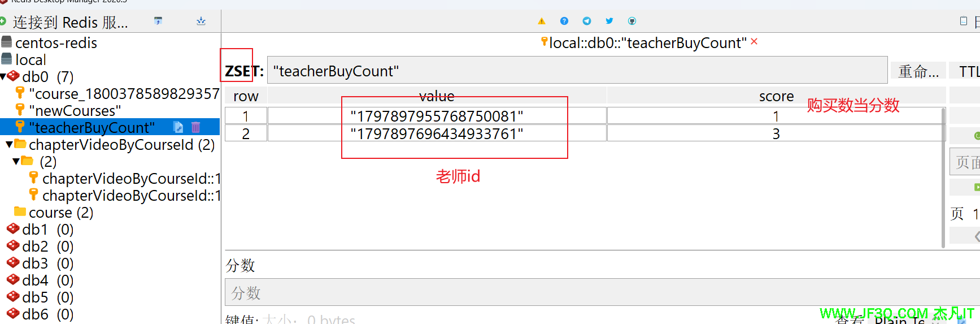Delete teacherBuyCount via purple trash icon
Viewport: 980px width, 324px height.
pyautogui.click(x=195, y=127)
